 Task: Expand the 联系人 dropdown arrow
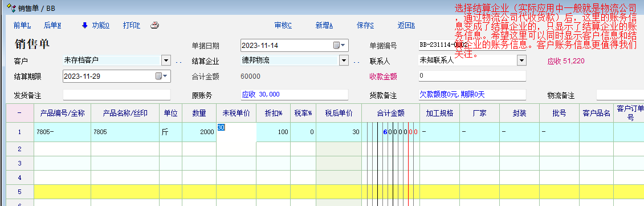(521, 60)
